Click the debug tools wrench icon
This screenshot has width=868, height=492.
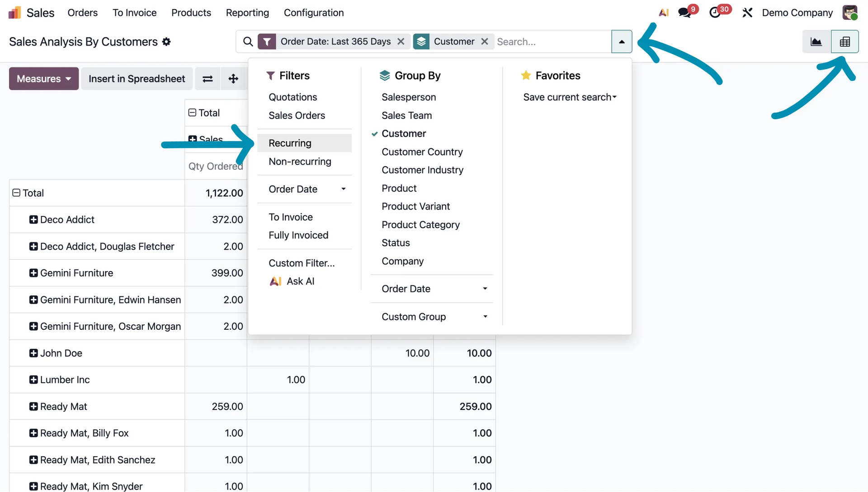[747, 13]
